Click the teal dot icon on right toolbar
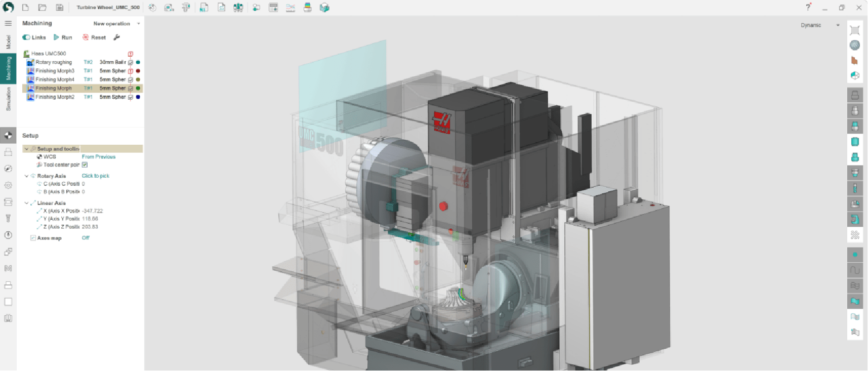The image size is (868, 371). click(x=855, y=255)
